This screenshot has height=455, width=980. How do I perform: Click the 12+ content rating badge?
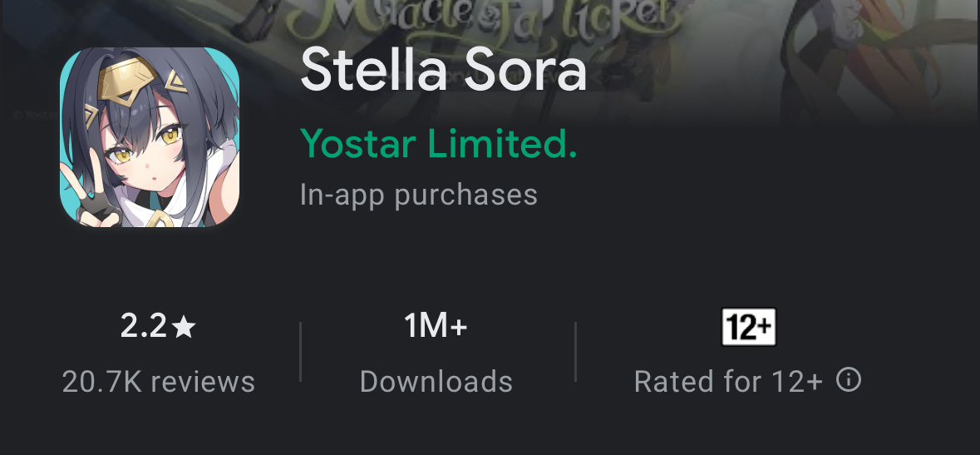tap(748, 327)
